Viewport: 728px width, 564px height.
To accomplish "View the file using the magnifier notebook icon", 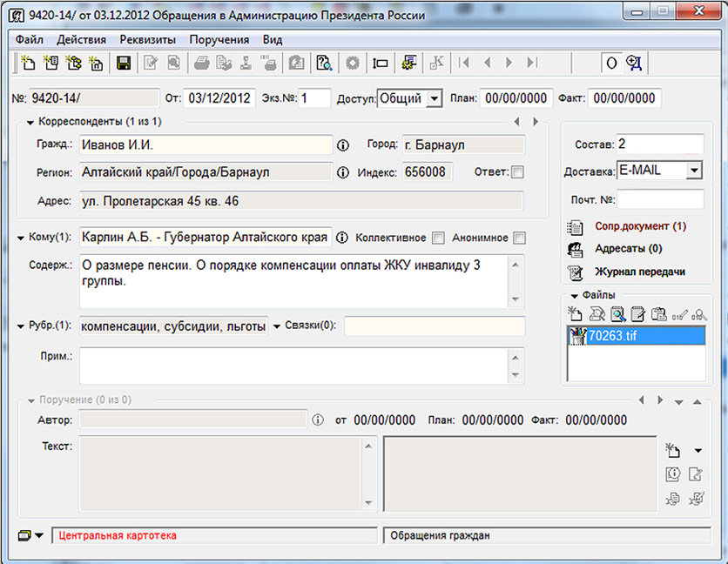I will click(617, 315).
